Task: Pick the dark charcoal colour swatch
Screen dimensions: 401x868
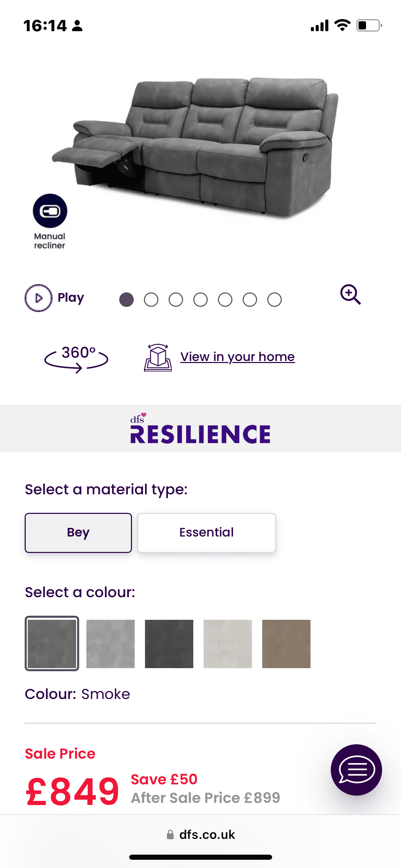Action: pos(169,644)
